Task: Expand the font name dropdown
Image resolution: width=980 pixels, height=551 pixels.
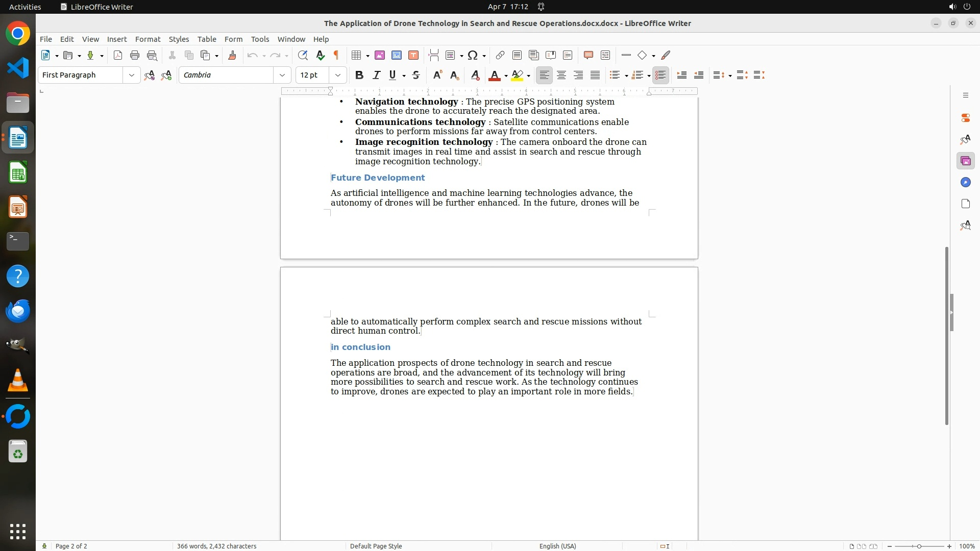Action: [x=282, y=76]
